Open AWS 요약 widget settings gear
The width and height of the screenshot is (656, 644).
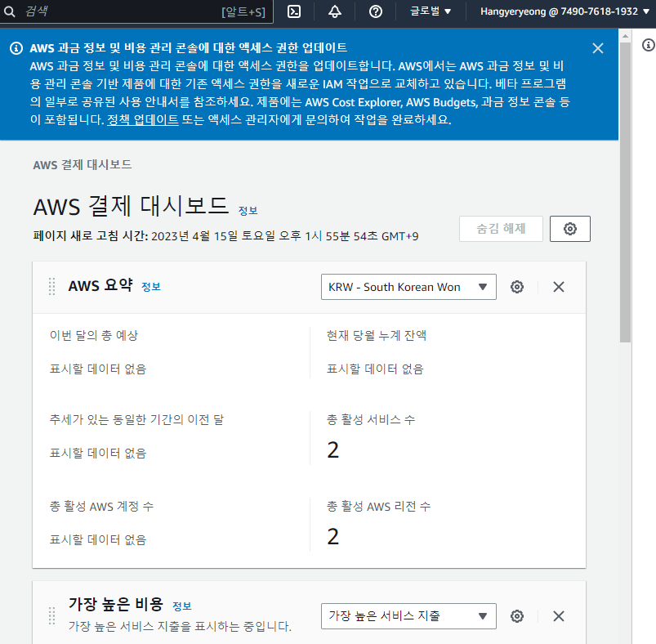[516, 287]
